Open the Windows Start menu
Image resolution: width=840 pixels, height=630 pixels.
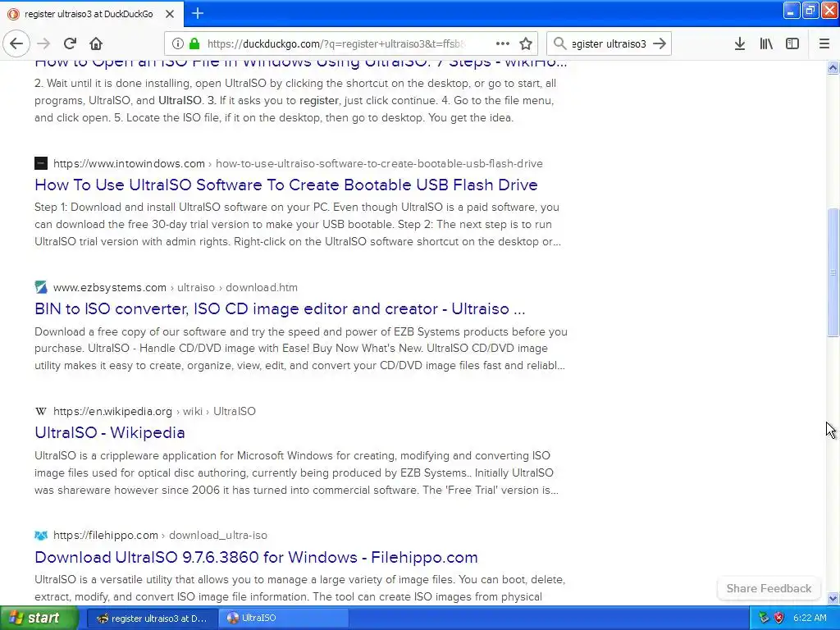pos(39,619)
